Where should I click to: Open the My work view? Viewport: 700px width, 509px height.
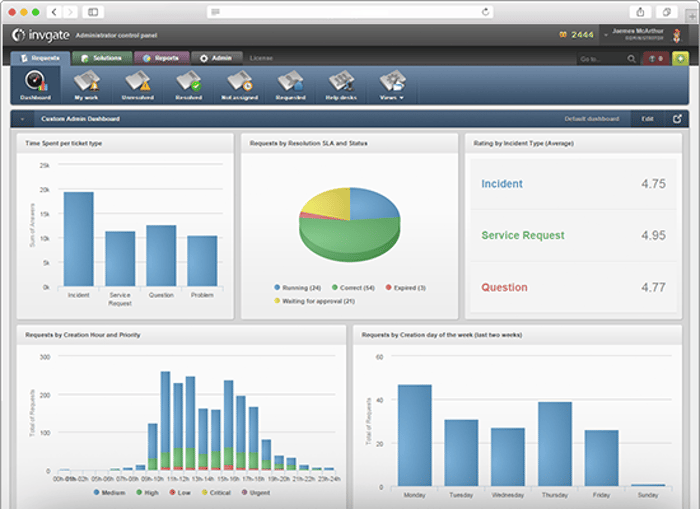tap(86, 84)
